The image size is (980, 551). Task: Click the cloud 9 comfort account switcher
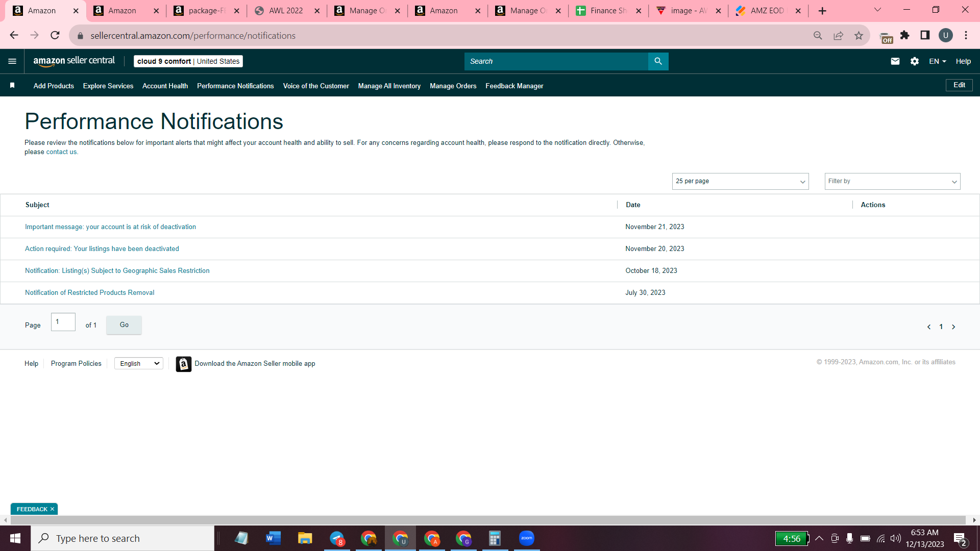(x=188, y=61)
